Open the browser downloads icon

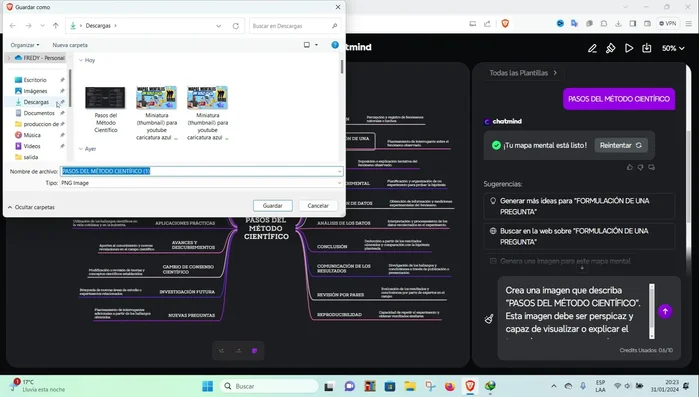(618, 24)
